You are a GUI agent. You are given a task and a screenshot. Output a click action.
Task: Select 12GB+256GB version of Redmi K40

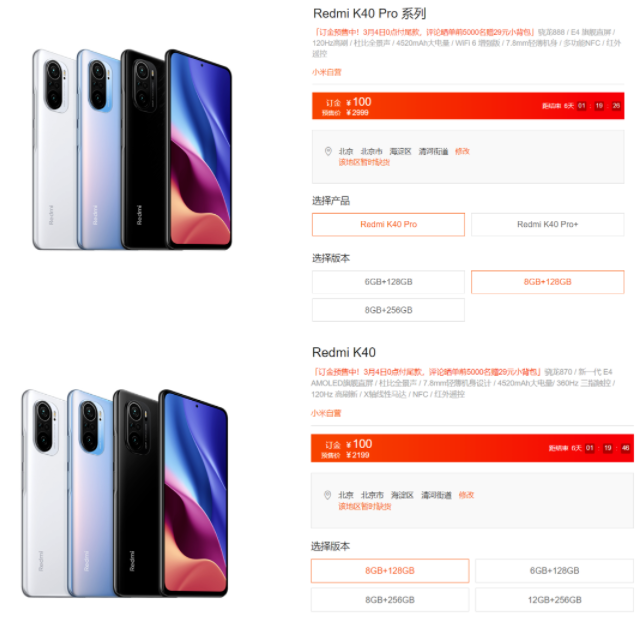pyautogui.click(x=554, y=600)
